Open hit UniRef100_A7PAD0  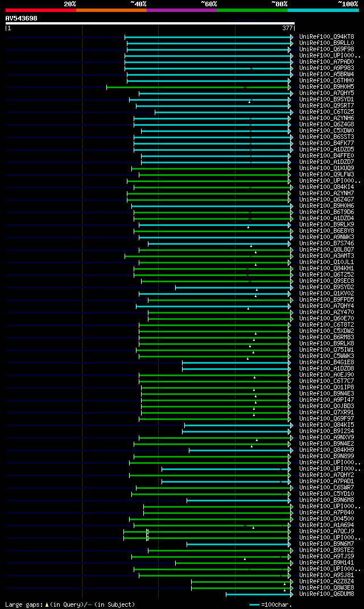click(x=326, y=62)
